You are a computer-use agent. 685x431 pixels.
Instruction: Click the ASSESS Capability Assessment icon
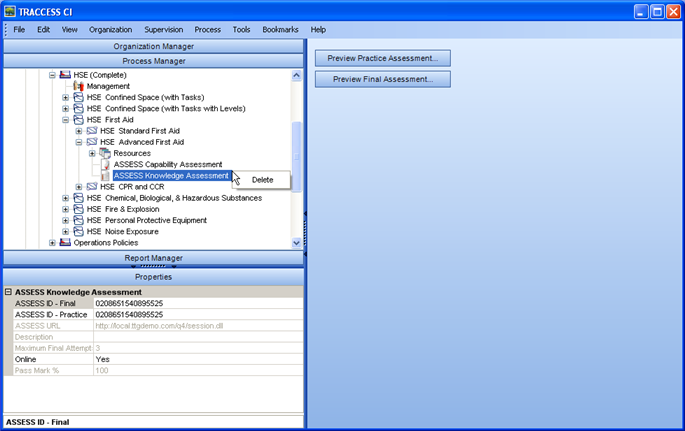pos(105,164)
